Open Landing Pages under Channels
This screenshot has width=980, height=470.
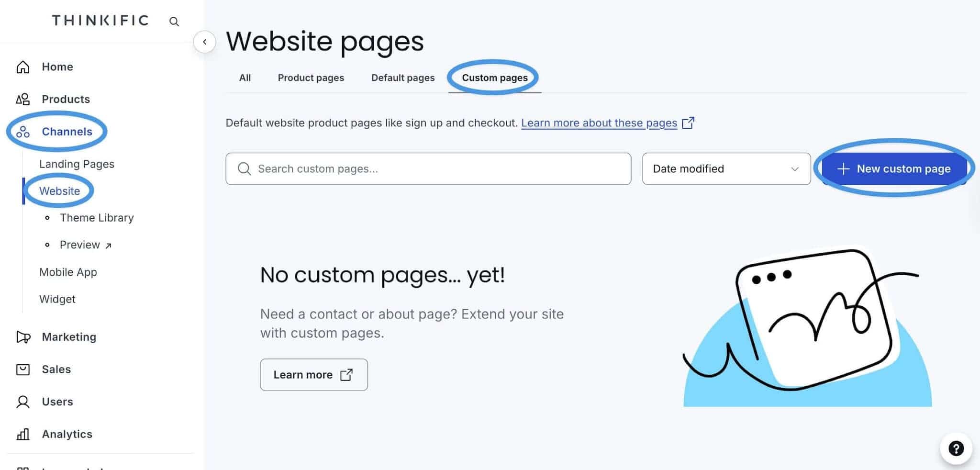tap(77, 164)
